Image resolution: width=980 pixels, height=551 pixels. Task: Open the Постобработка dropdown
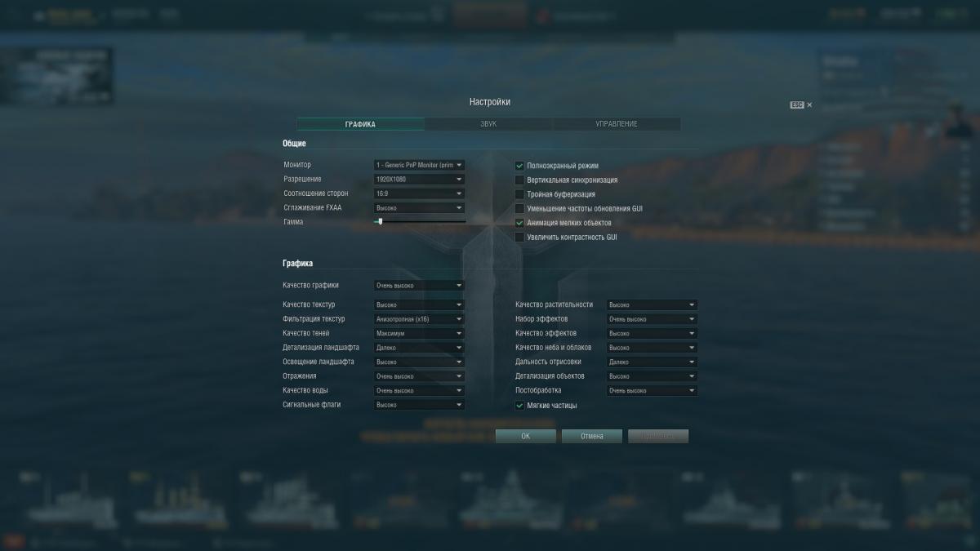point(652,390)
